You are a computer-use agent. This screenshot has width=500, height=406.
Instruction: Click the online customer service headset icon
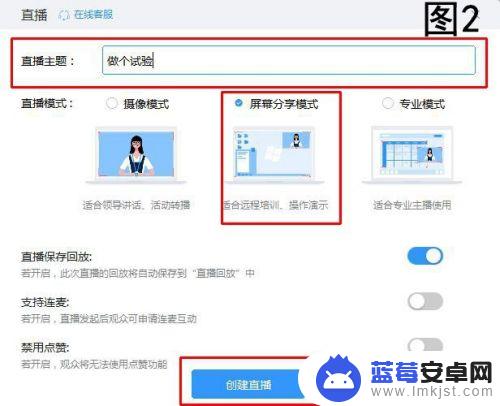tap(63, 15)
